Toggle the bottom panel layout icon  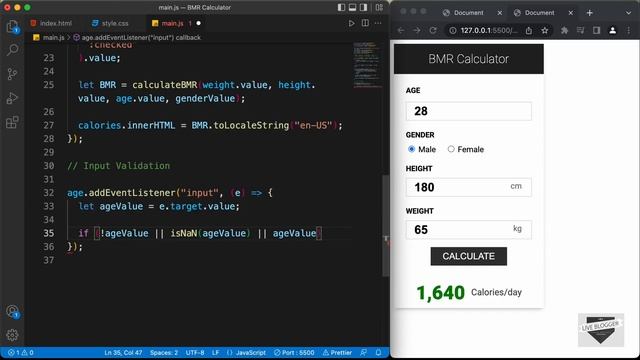coord(352,7)
